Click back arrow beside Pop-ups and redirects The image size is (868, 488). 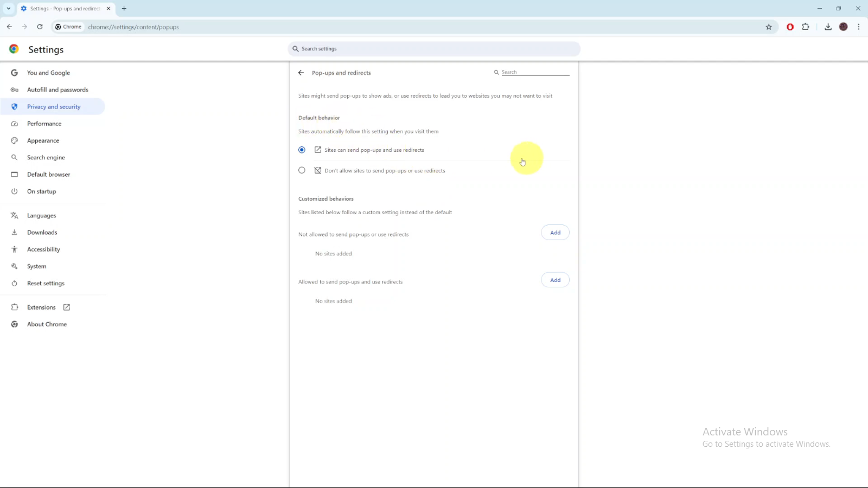coord(301,73)
